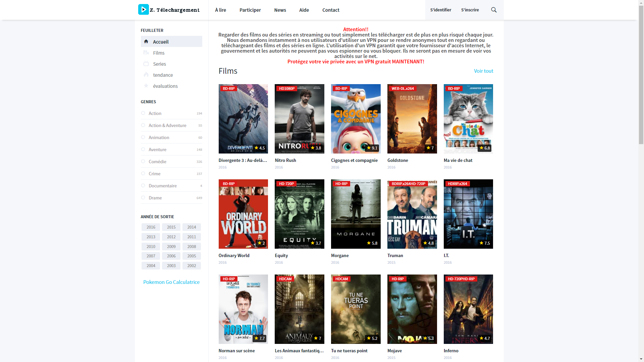Select the Crime genre radio button
The image size is (644, 362).
pos(143,174)
